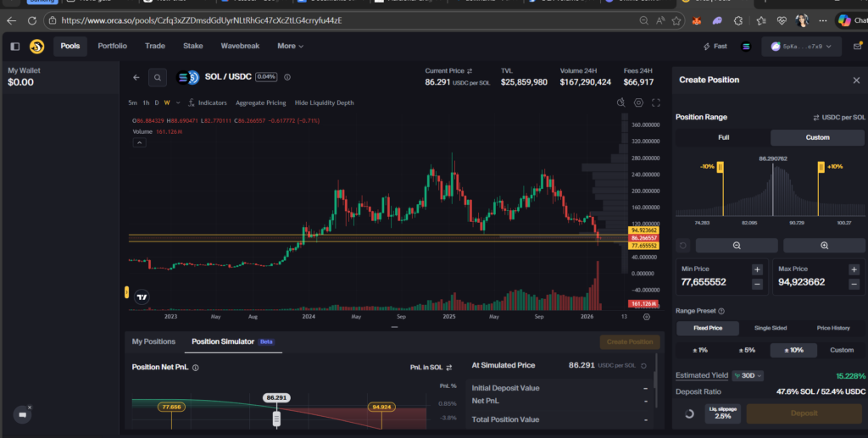Refresh the browser page

point(32,20)
